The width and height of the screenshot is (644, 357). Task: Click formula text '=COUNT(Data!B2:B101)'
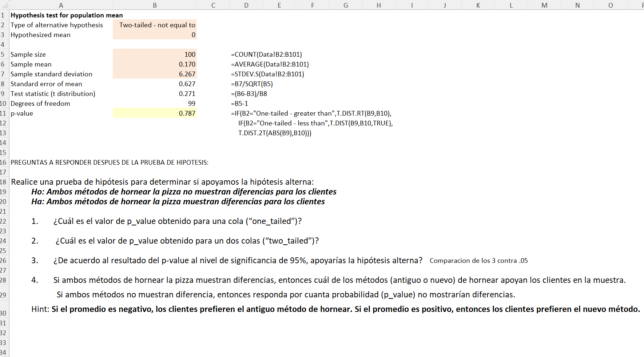pos(266,55)
